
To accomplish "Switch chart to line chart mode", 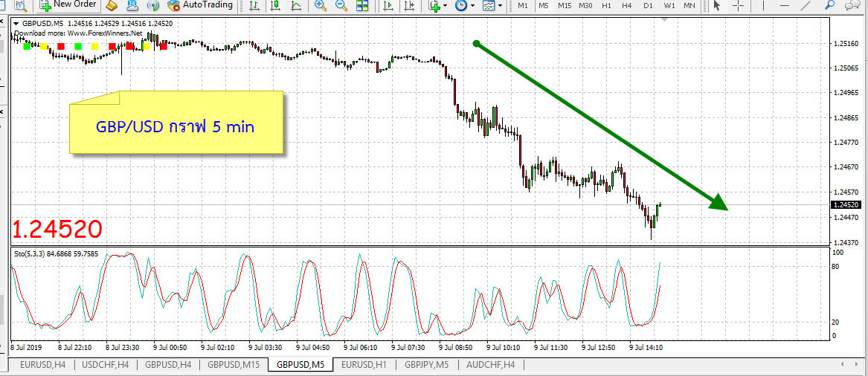I will click(297, 6).
